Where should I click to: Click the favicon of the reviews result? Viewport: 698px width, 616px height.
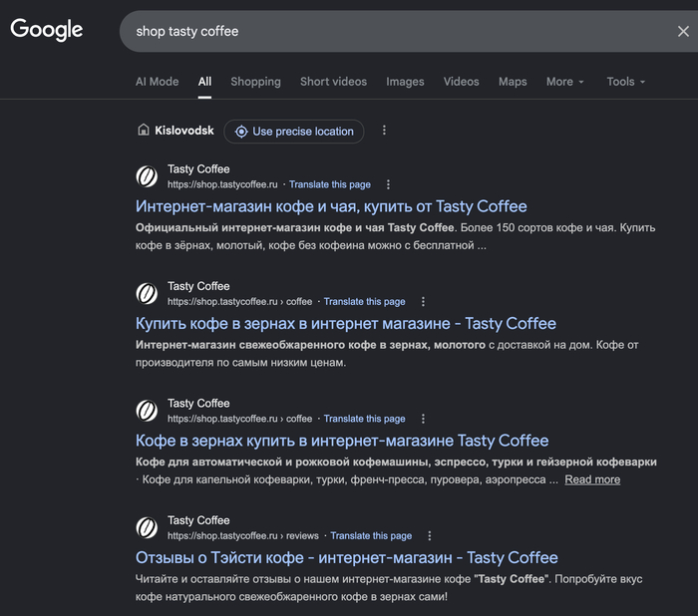tap(147, 527)
